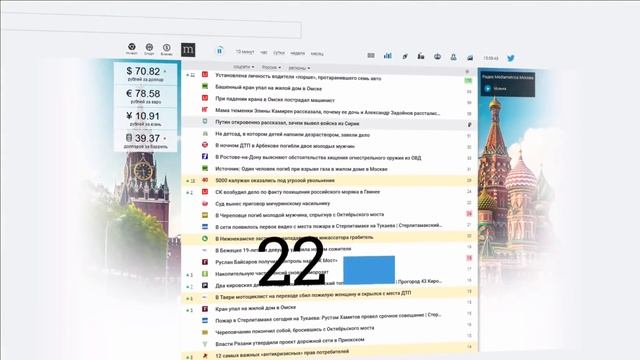Open 'Суд вынес приговор мичуринскому насильнику'
This screenshot has width=640, height=360.
coord(272,203)
